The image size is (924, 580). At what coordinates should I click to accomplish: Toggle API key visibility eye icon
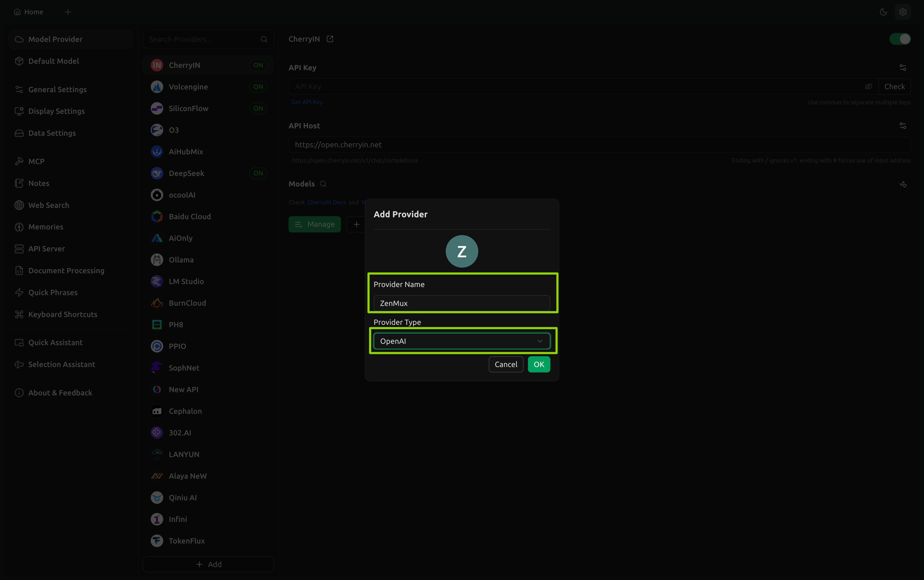[x=868, y=87]
